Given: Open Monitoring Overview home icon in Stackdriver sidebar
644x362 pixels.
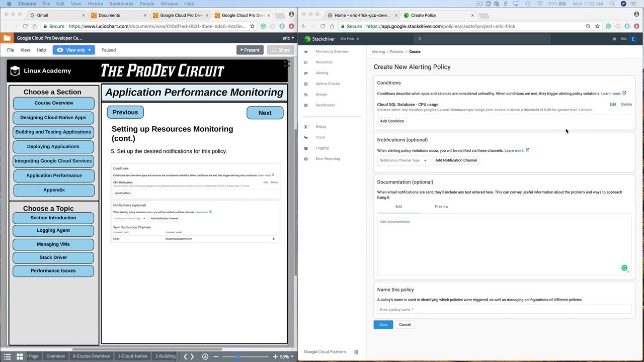Looking at the screenshot, I should [306, 52].
